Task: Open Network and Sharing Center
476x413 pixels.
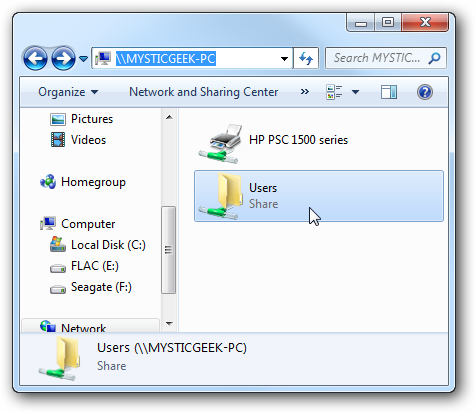Action: [x=204, y=92]
